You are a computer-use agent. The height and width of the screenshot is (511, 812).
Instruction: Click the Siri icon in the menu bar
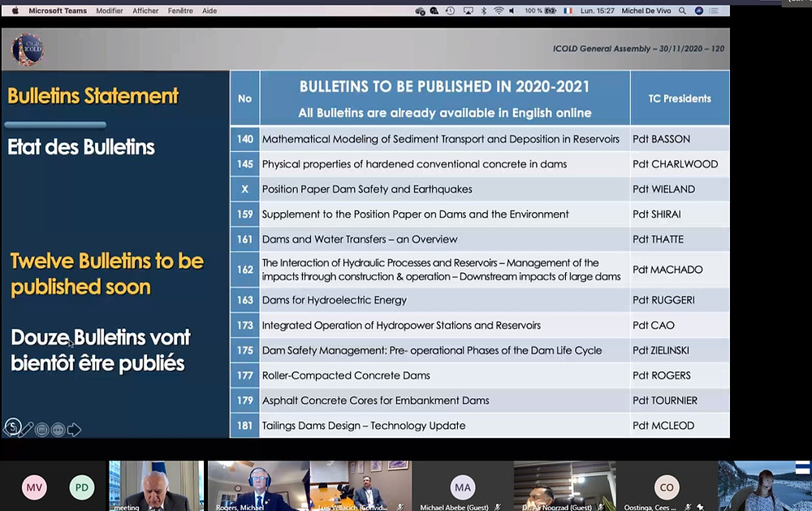pyautogui.click(x=698, y=11)
